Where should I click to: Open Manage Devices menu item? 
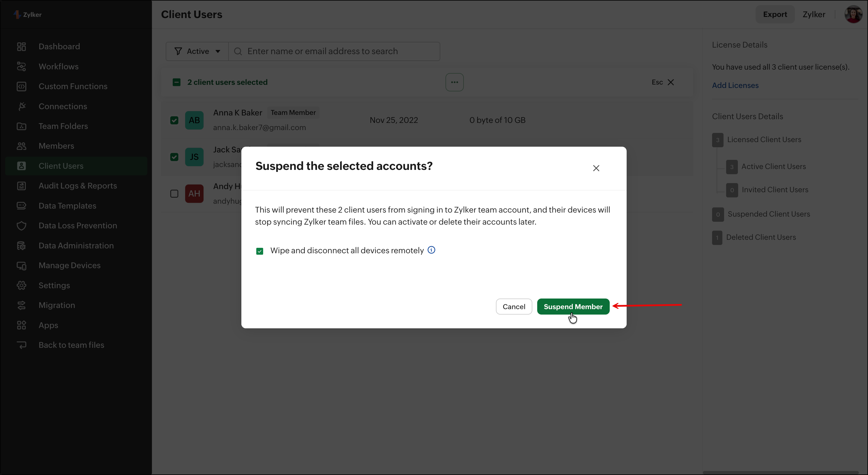(69, 266)
